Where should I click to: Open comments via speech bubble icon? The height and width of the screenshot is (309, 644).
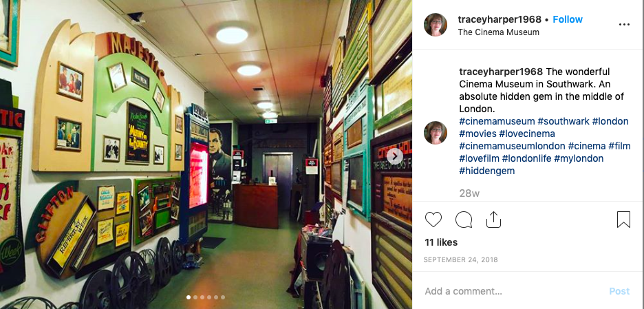(464, 220)
